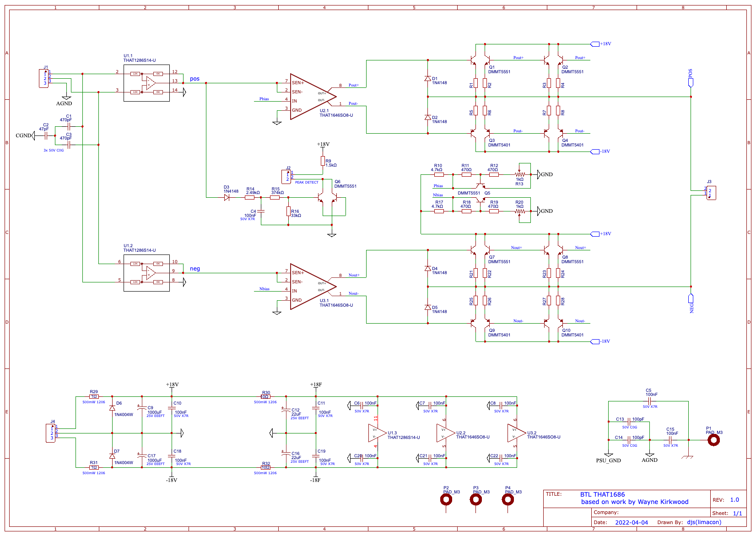
Task: Click the AGND ground symbol under J1
Action: tap(66, 98)
